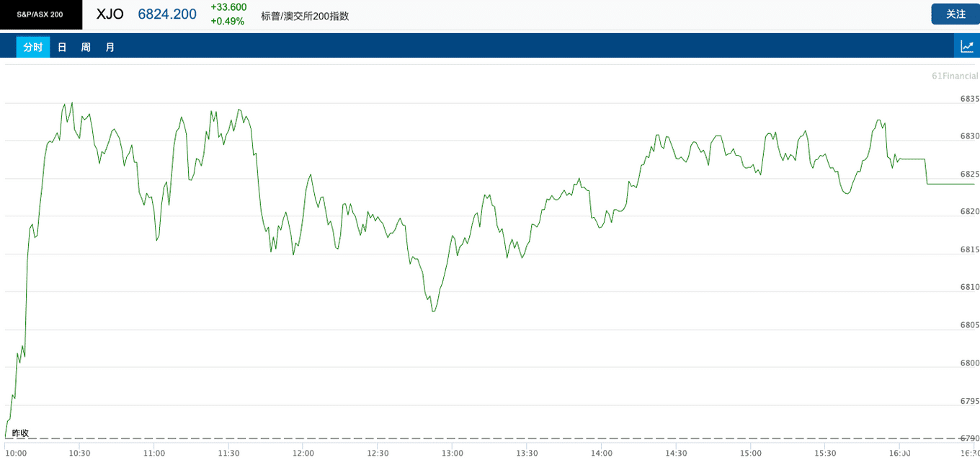Switch to the 月 monthly chart tab
This screenshot has height=465, width=980.
point(110,48)
